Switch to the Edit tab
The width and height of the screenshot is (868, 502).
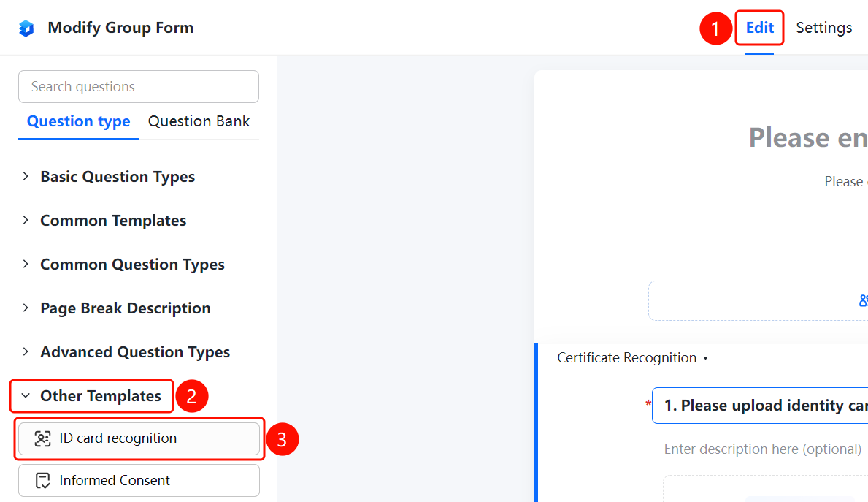coord(759,28)
